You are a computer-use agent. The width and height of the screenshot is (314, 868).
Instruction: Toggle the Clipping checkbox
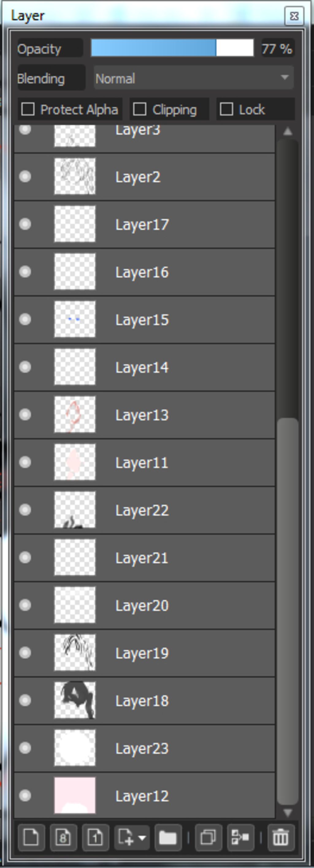click(x=140, y=109)
